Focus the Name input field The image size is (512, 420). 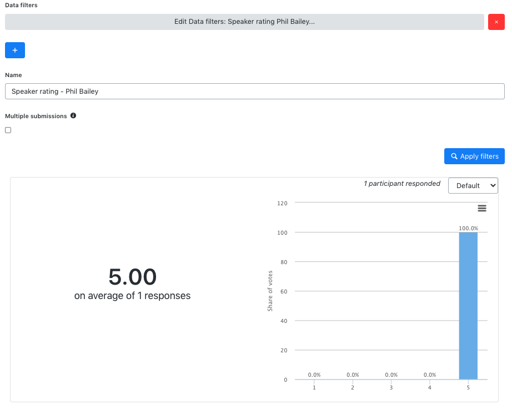(x=255, y=92)
